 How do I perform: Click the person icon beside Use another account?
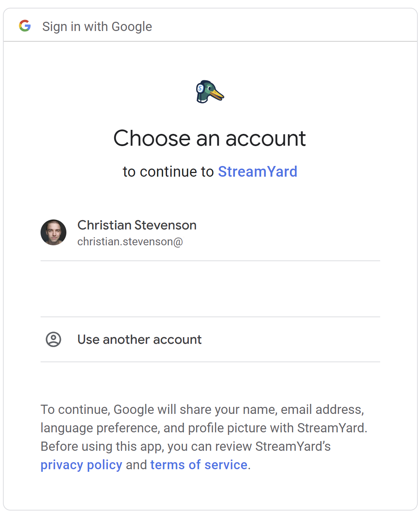(53, 339)
